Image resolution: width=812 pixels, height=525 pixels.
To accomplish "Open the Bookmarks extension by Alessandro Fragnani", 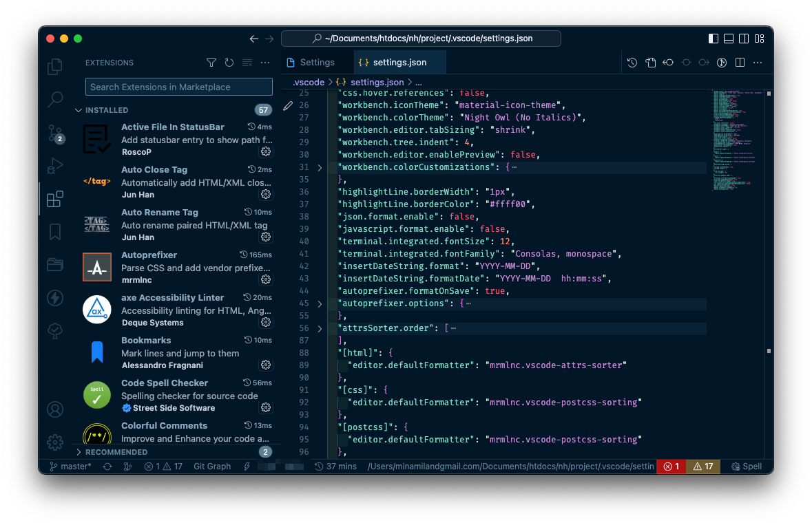I will click(x=176, y=353).
